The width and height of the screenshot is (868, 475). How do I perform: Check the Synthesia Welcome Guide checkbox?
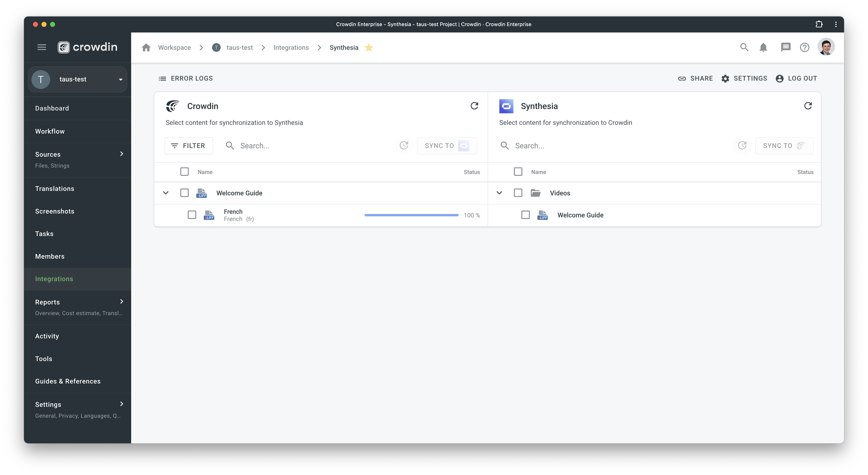pyautogui.click(x=525, y=215)
